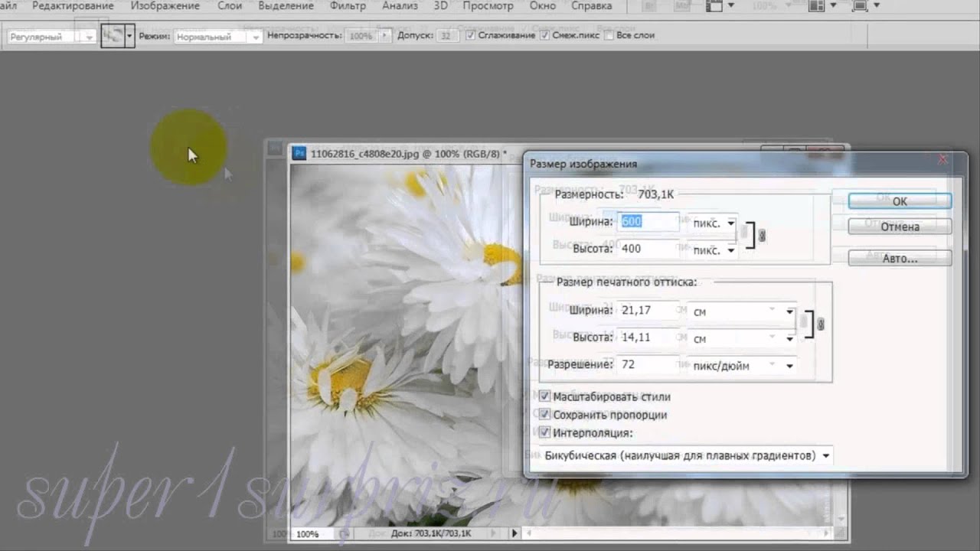Open the Фильтр menu
Image resolution: width=980 pixels, height=551 pixels.
tap(348, 6)
